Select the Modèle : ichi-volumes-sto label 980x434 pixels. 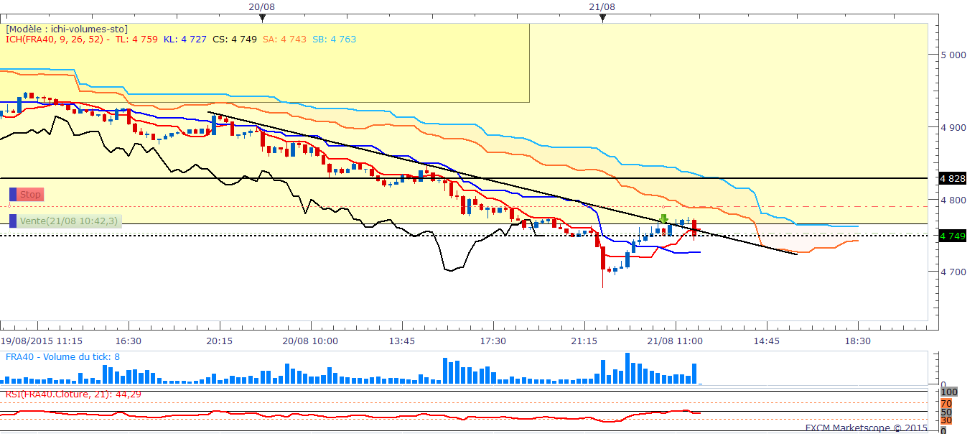pyautogui.click(x=67, y=29)
